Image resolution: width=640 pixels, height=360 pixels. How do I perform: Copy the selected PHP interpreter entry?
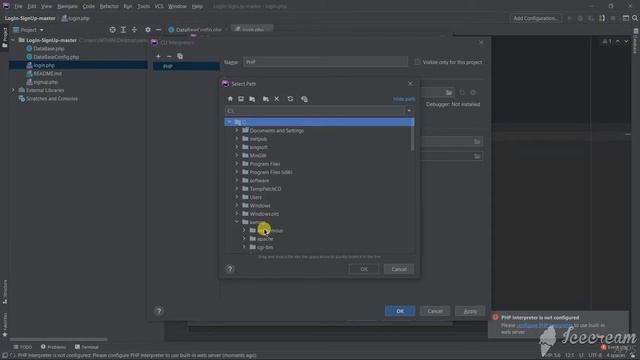(x=180, y=56)
